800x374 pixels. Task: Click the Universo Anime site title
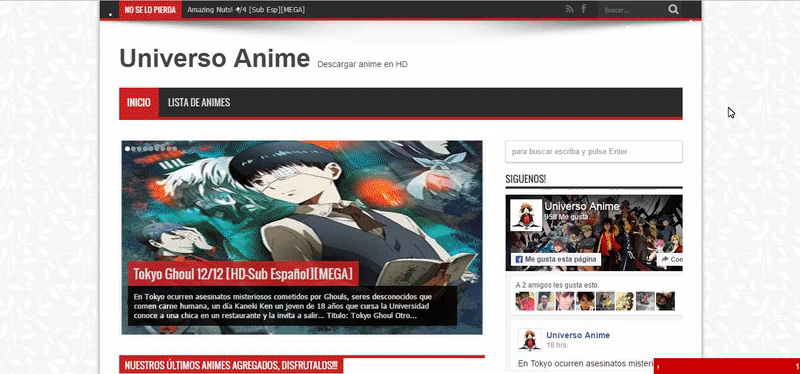point(215,58)
